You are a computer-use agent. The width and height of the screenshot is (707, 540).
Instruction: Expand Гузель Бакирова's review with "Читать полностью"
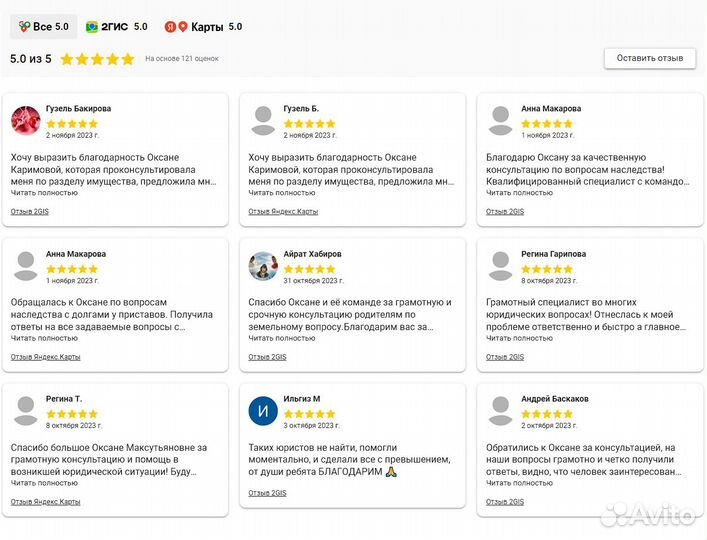pos(44,192)
